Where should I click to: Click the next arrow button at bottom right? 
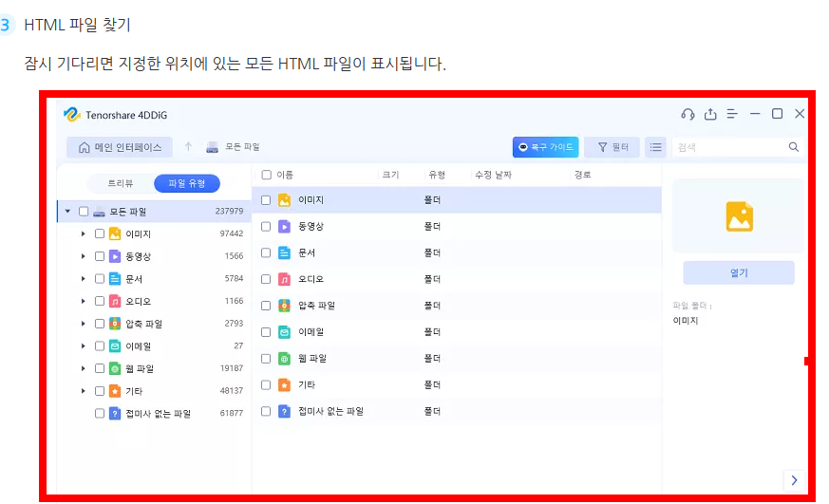coord(794,479)
